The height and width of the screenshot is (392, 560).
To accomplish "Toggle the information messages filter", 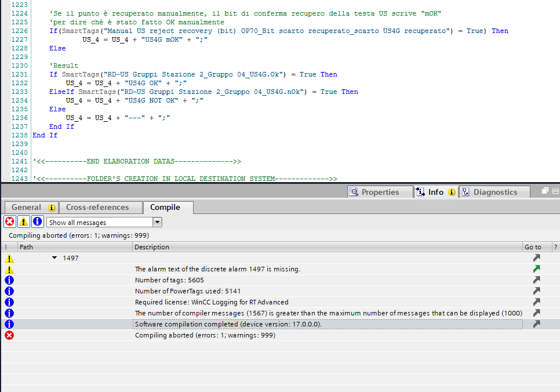I will (38, 222).
